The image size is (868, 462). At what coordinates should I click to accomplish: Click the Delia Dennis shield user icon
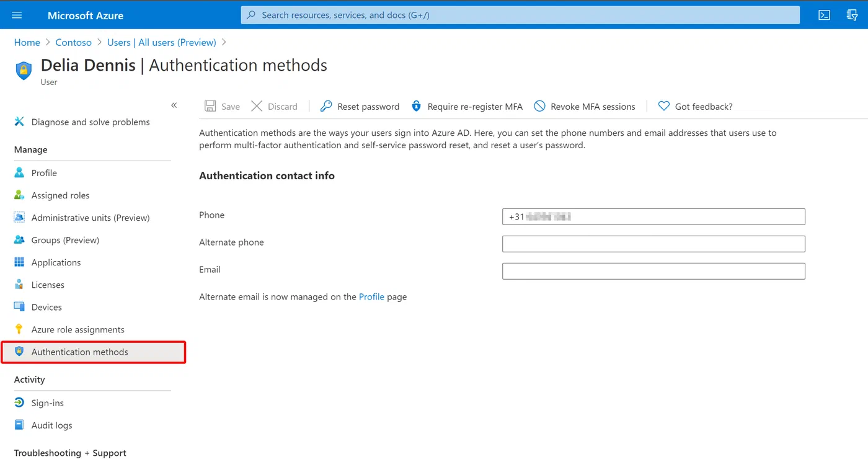(24, 70)
